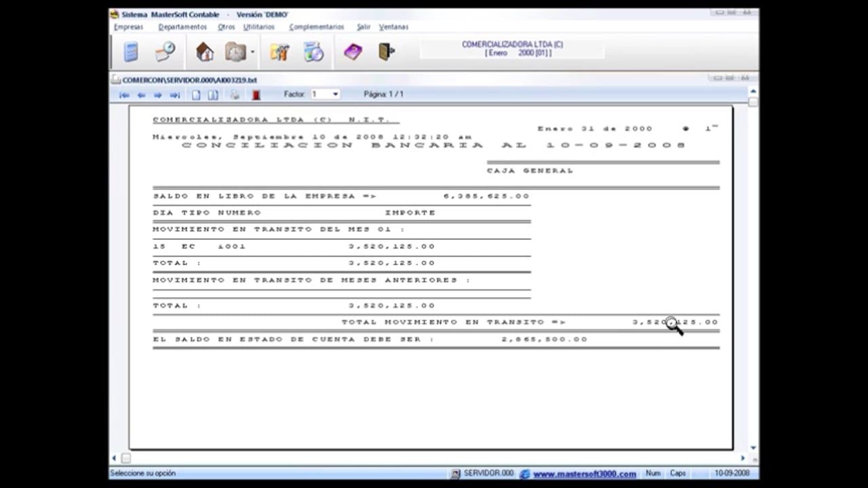This screenshot has width=868, height=488.
Task: Jump to last report page
Action: [174, 95]
